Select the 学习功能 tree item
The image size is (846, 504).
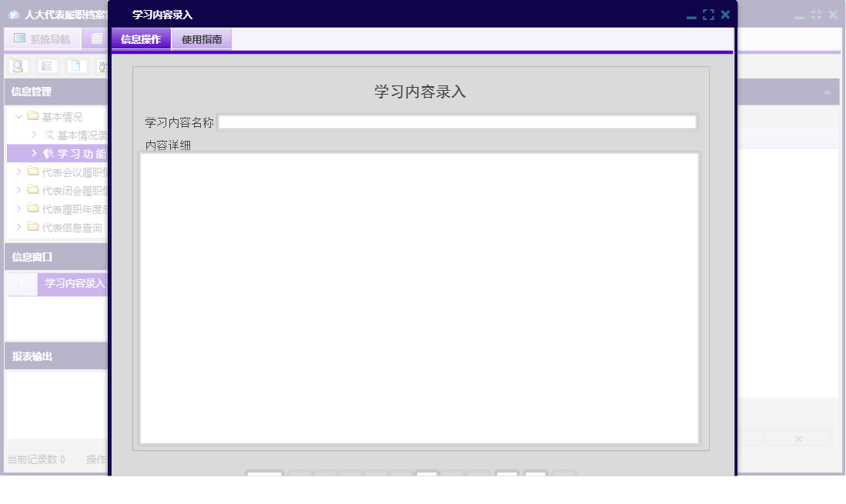coord(58,154)
